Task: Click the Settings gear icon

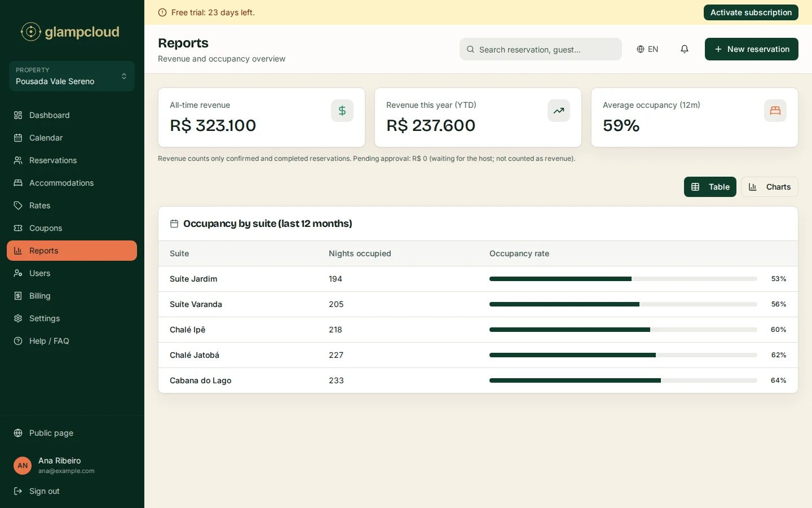Action: tap(18, 318)
